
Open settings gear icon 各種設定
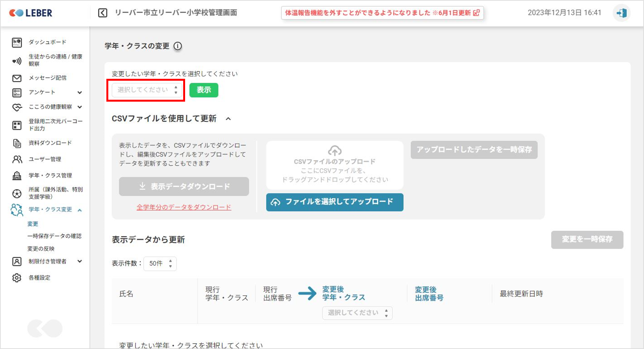(17, 278)
